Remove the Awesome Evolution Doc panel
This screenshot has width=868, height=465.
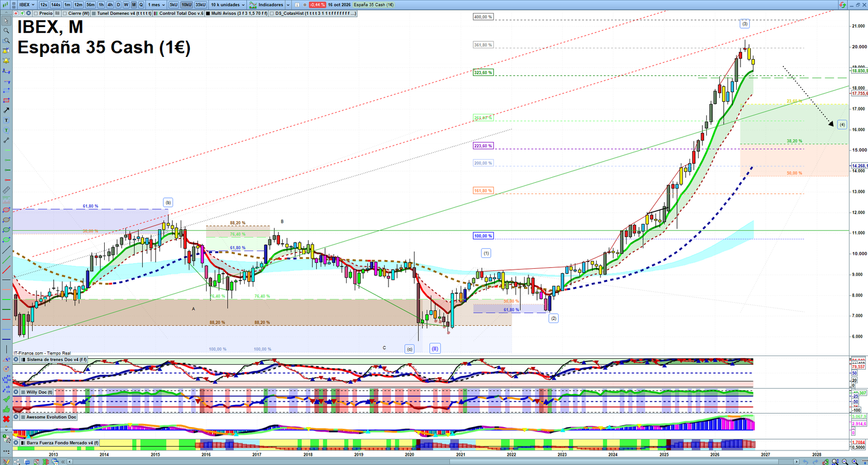coord(16,417)
